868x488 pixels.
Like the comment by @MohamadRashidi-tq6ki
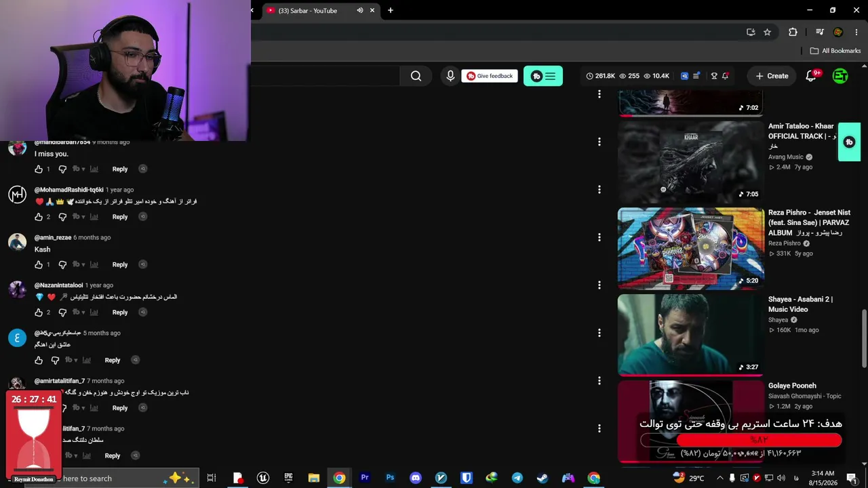(x=39, y=217)
